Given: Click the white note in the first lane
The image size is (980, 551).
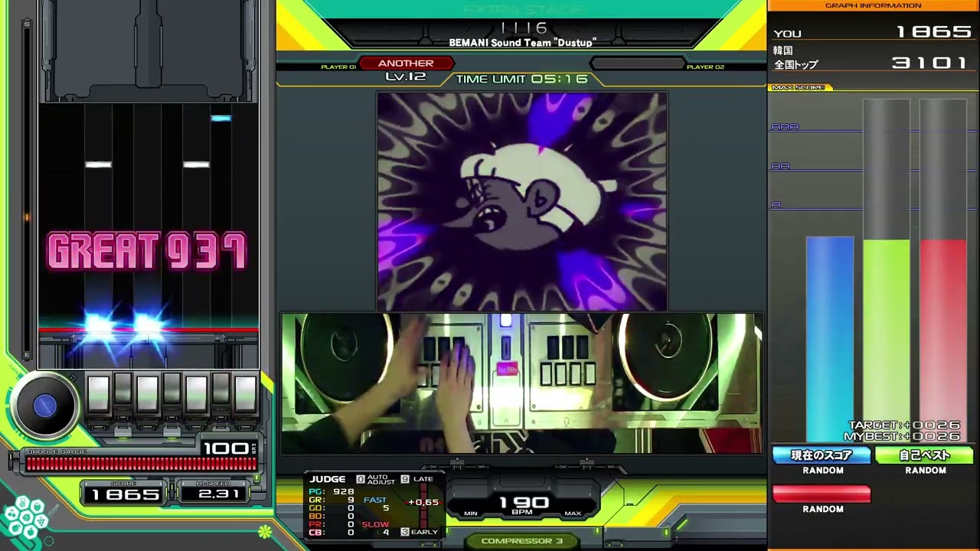Looking at the screenshot, I should point(98,165).
